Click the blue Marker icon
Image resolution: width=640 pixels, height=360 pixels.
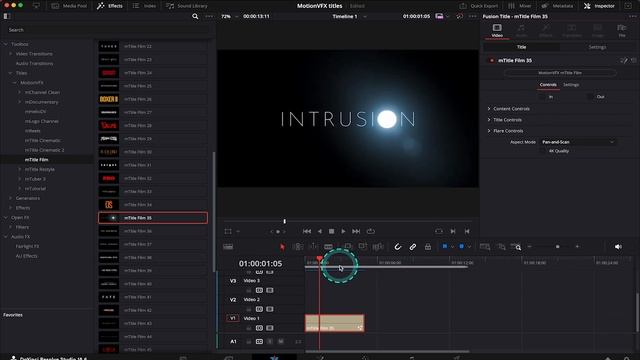461,246
